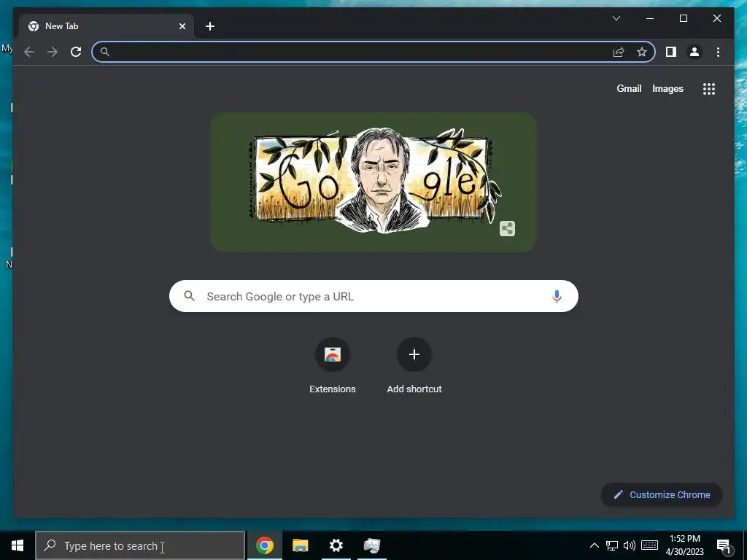Screen dimensions: 747x560
Task: Open network status tray icon
Action: (612, 545)
